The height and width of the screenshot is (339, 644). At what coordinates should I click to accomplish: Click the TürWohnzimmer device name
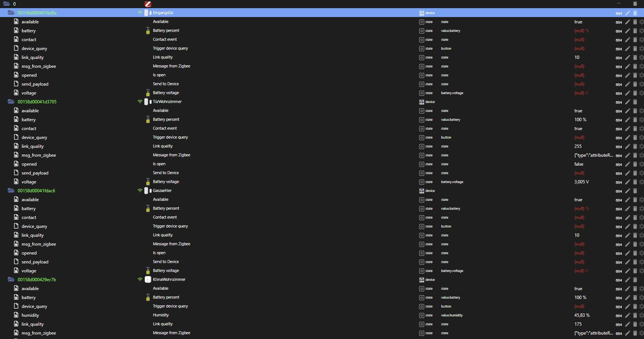pyautogui.click(x=167, y=102)
